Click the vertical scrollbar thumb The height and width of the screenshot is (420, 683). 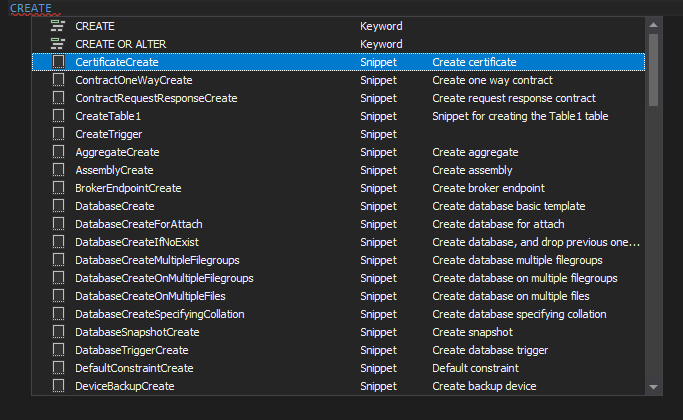tap(653, 68)
